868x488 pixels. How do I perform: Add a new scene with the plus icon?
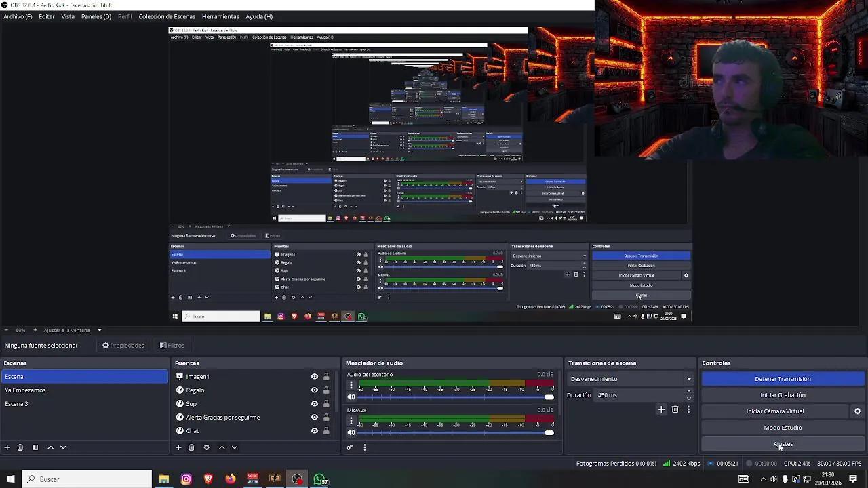(7, 447)
